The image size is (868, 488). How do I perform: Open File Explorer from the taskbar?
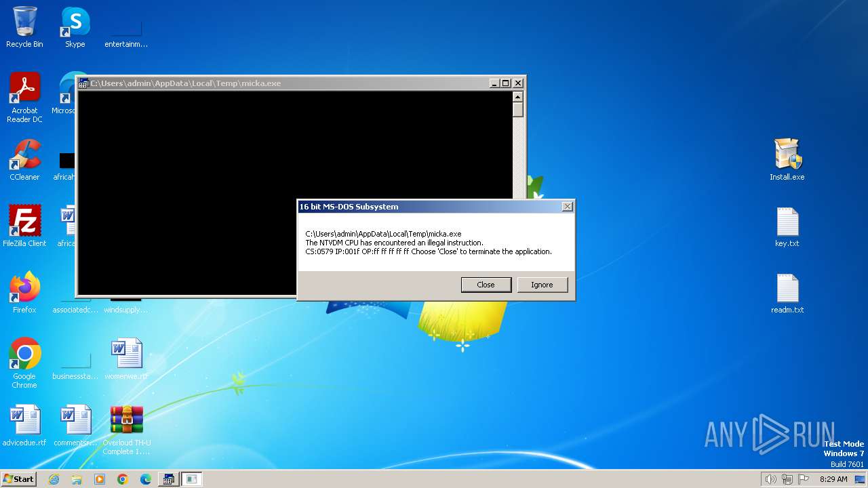(77, 479)
